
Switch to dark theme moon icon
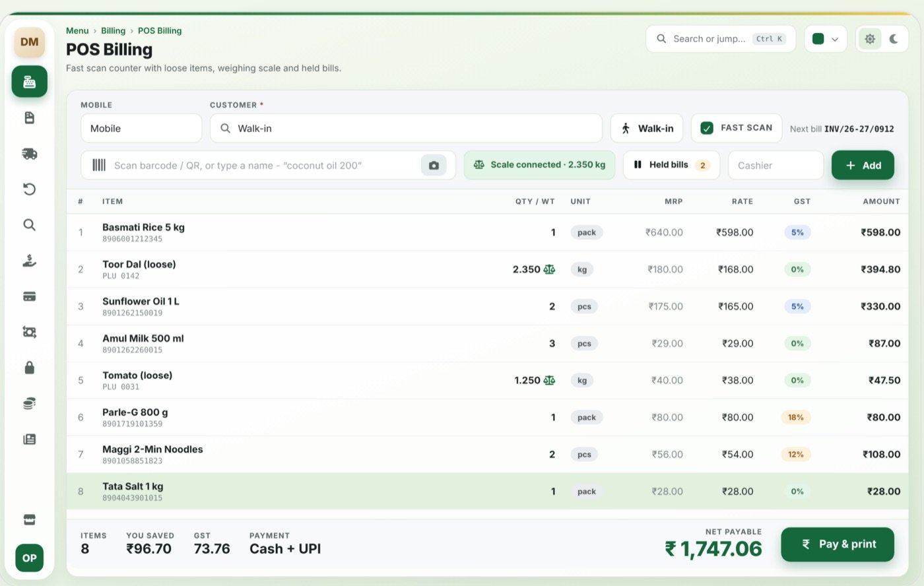(894, 39)
